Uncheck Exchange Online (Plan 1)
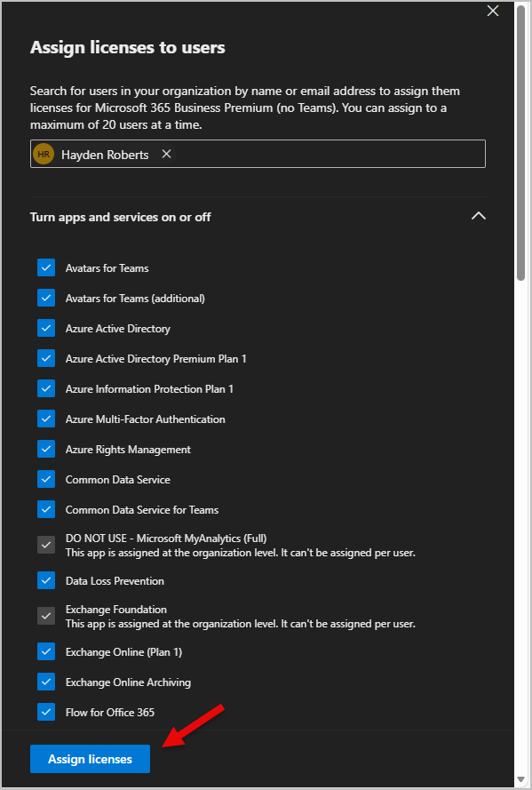The width and height of the screenshot is (532, 790). 45,651
